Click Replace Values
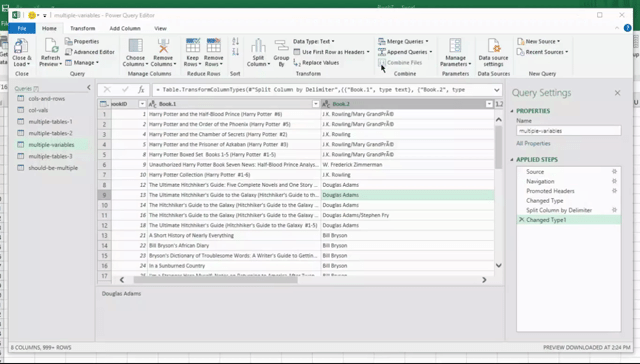 (316, 62)
